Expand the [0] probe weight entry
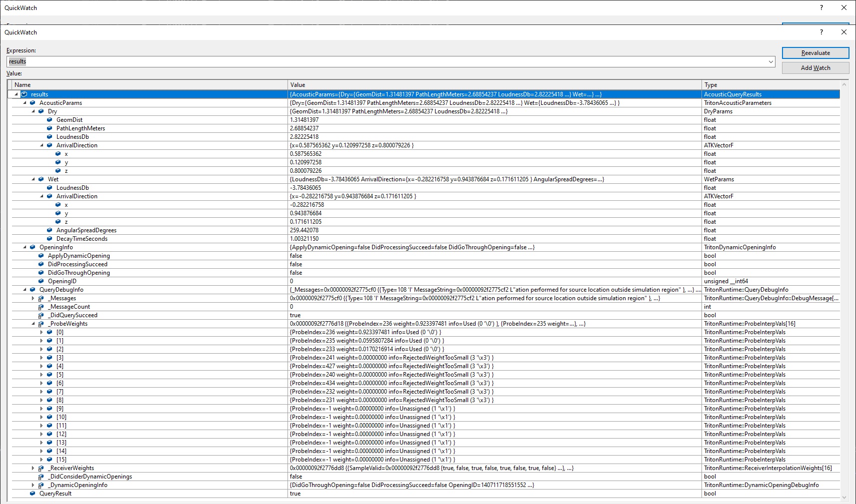This screenshot has width=856, height=504. click(x=41, y=332)
